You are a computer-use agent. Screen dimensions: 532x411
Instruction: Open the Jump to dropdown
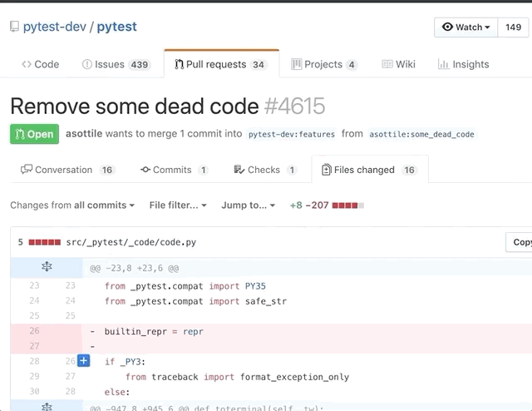249,205
